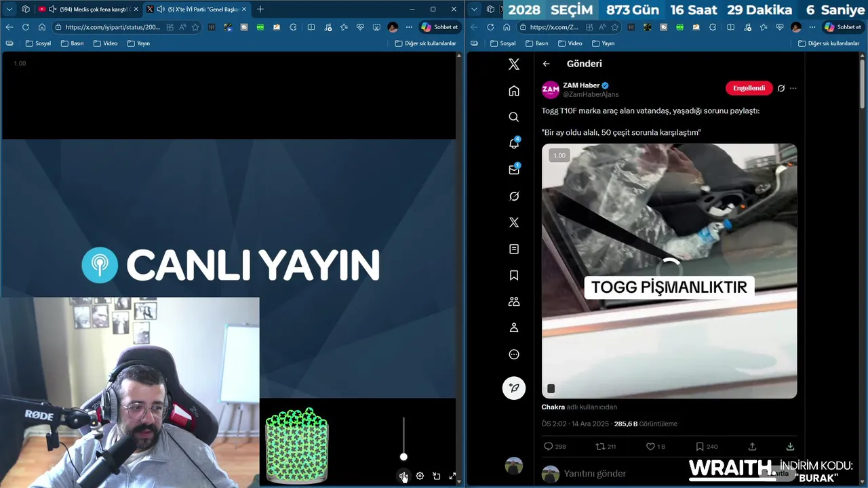Open X home in right window sidebar

tap(514, 91)
